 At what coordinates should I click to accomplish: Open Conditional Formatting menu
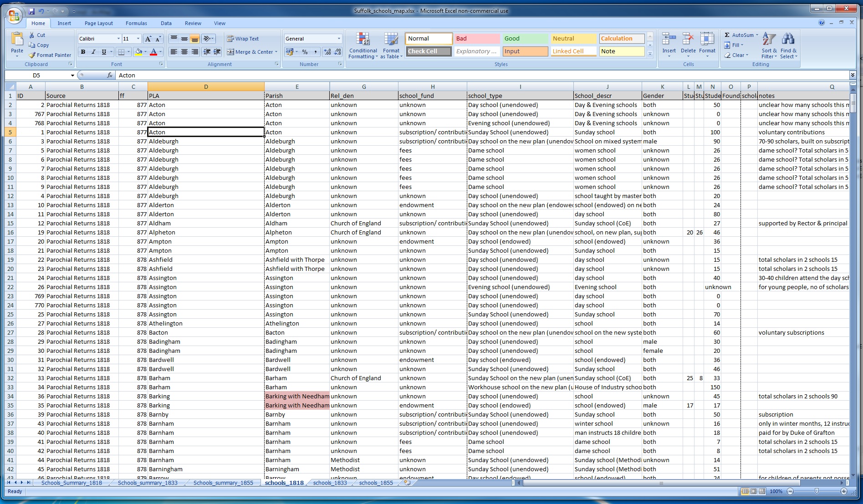point(363,46)
